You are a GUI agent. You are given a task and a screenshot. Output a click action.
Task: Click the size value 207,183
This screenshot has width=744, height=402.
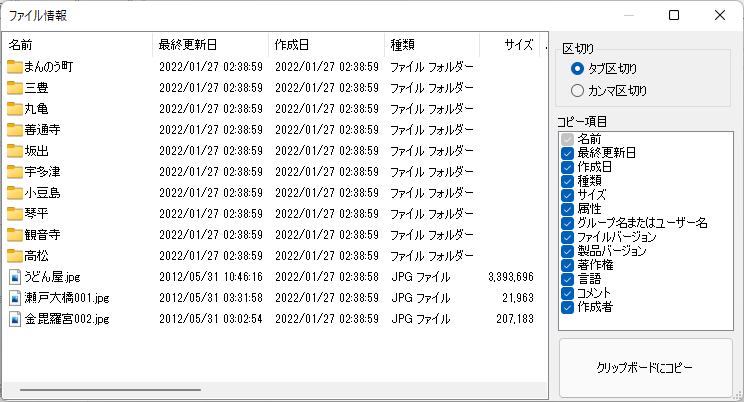pos(515,319)
